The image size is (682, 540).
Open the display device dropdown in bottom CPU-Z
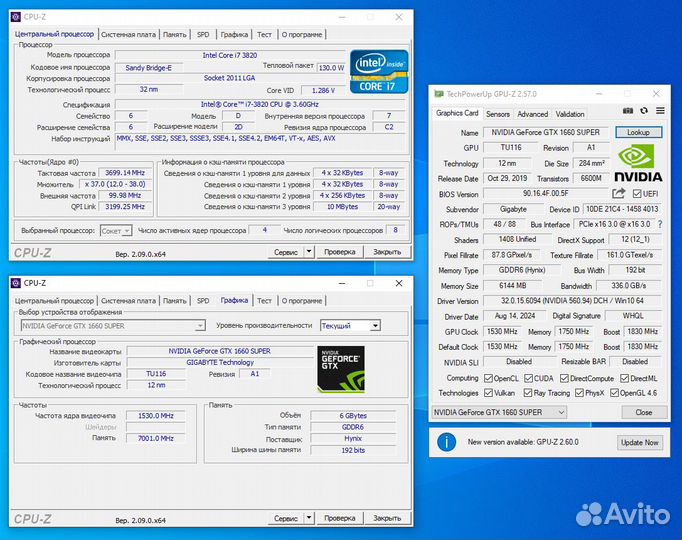coord(113,326)
